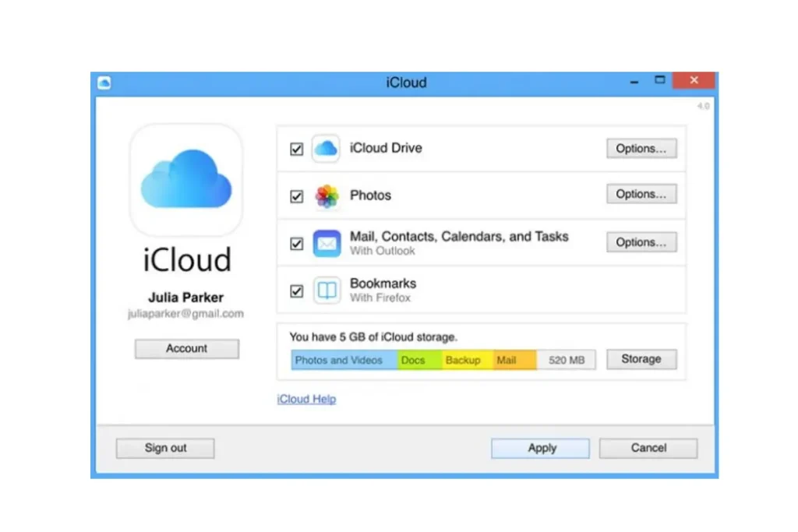
Task: Maximize the iCloud window
Action: tap(659, 80)
